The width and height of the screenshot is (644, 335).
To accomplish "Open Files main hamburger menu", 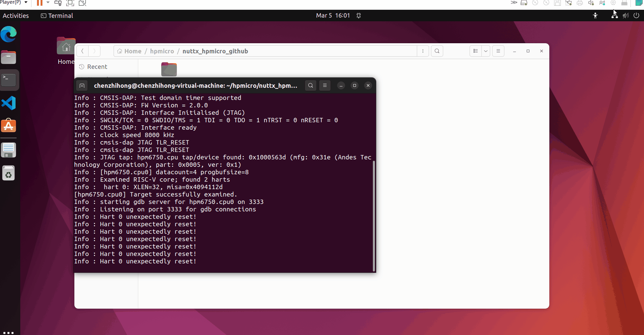I will [x=498, y=51].
